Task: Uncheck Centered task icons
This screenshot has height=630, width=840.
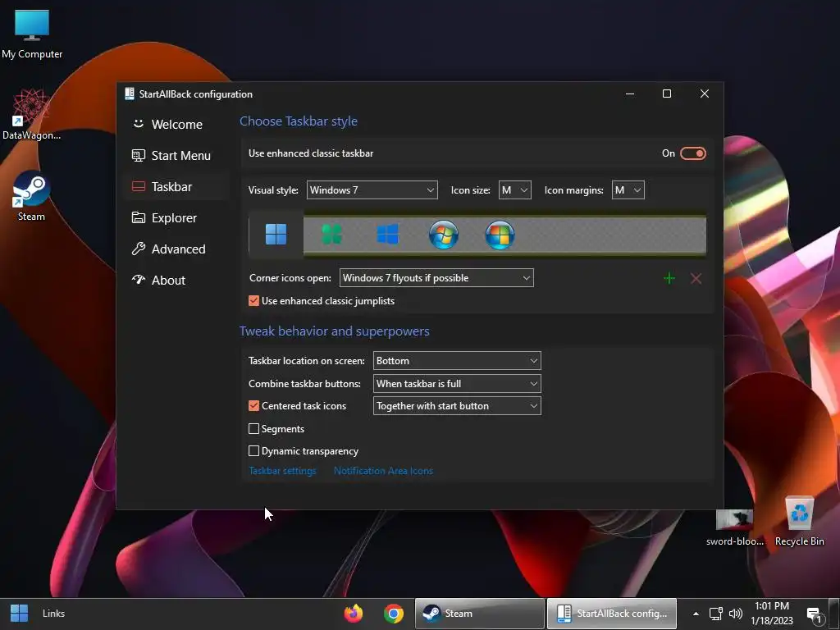Action: tap(254, 406)
